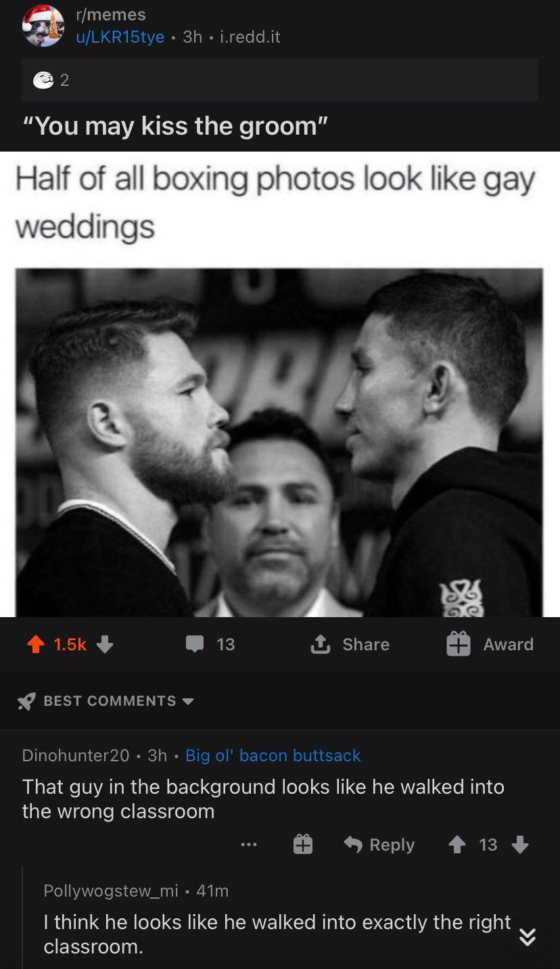Open the r/memes subreddit avatar
Image resolution: width=560 pixels, height=969 pixels.
43,24
